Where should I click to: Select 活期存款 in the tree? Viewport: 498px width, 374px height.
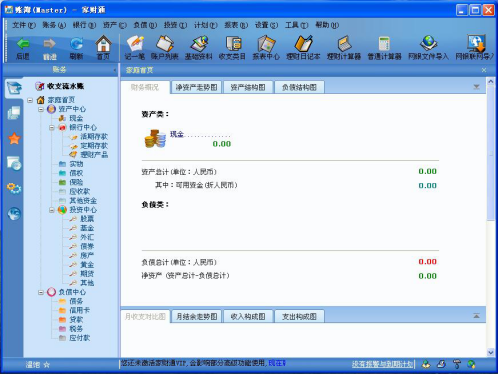click(x=94, y=137)
